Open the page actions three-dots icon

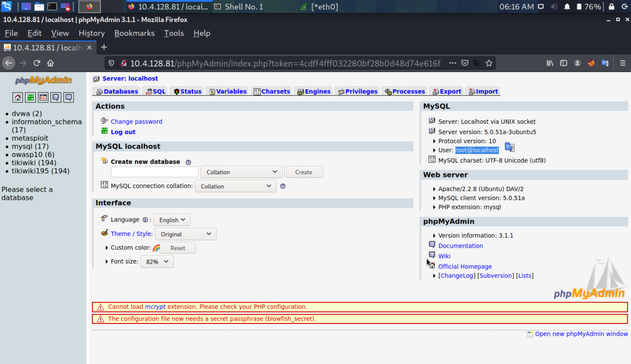tap(453, 63)
